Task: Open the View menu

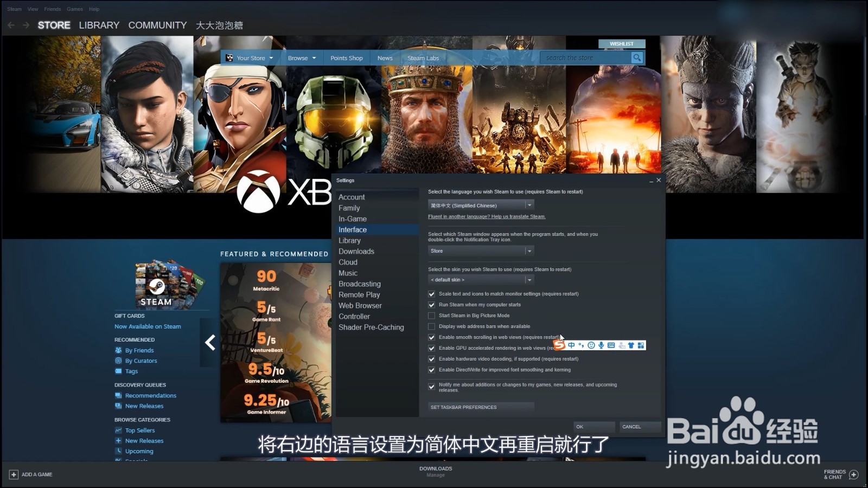Action: (x=33, y=9)
